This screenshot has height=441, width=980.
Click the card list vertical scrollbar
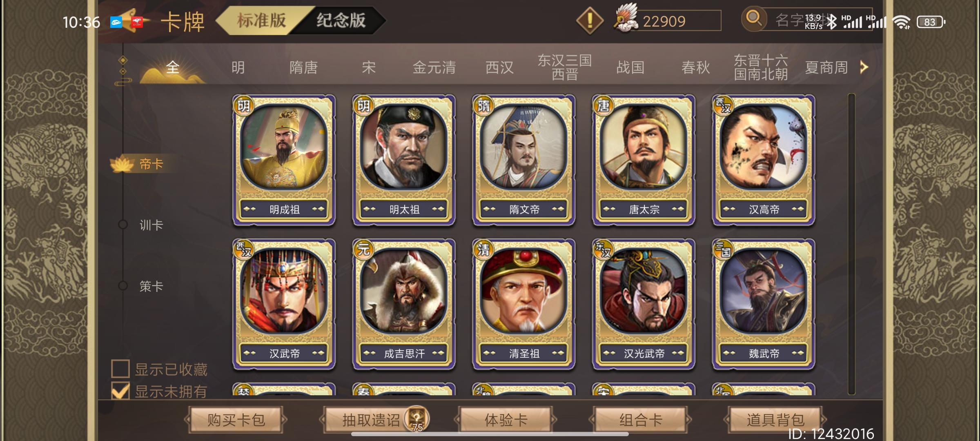851,244
